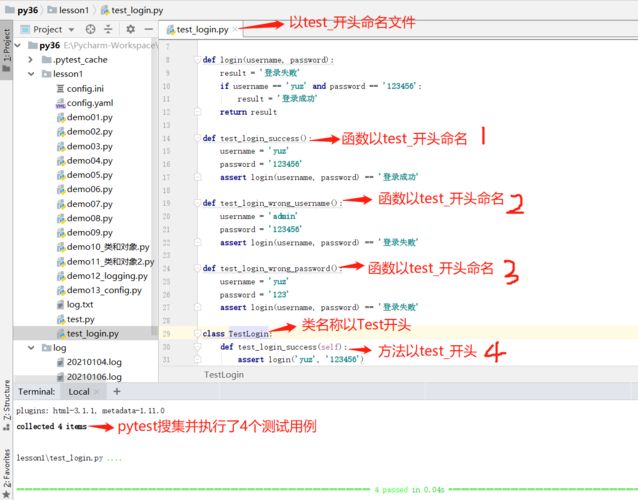Select test_login.py in project tree

[x=93, y=333]
